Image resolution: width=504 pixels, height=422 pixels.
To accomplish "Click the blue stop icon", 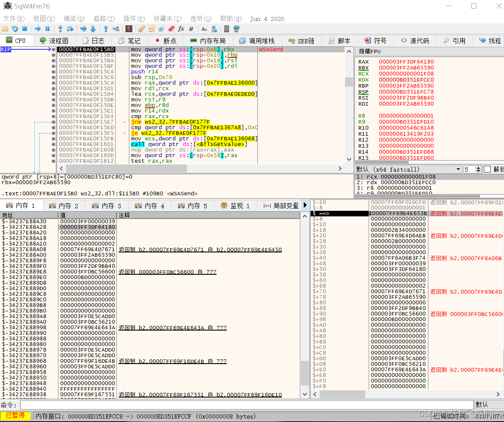I will pos(25,29).
